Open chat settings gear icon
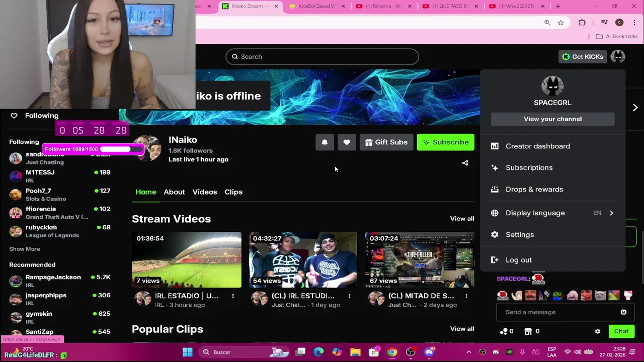The image size is (644, 362). coord(598,331)
